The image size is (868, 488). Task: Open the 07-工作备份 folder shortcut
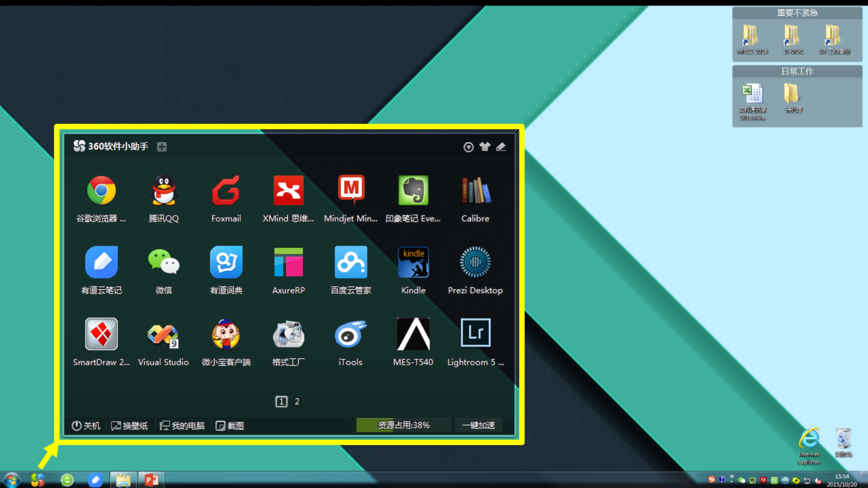point(835,39)
